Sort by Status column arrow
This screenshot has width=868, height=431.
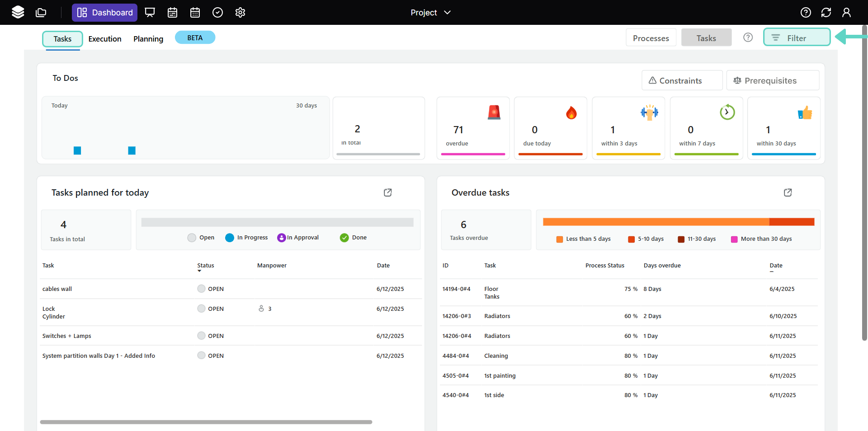[x=199, y=271]
